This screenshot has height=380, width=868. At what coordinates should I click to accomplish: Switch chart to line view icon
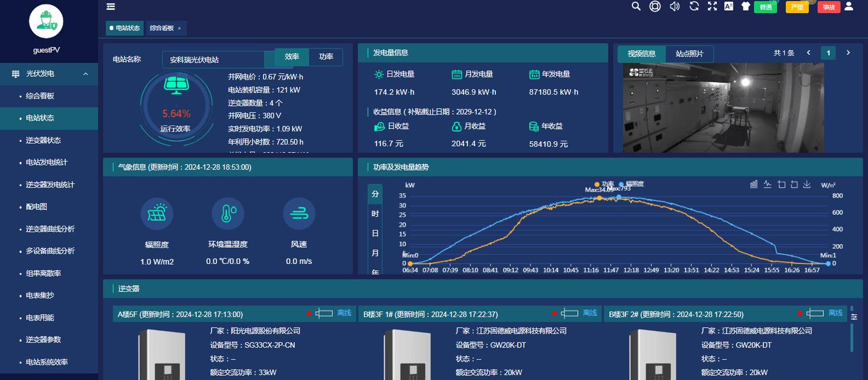pyautogui.click(x=768, y=185)
